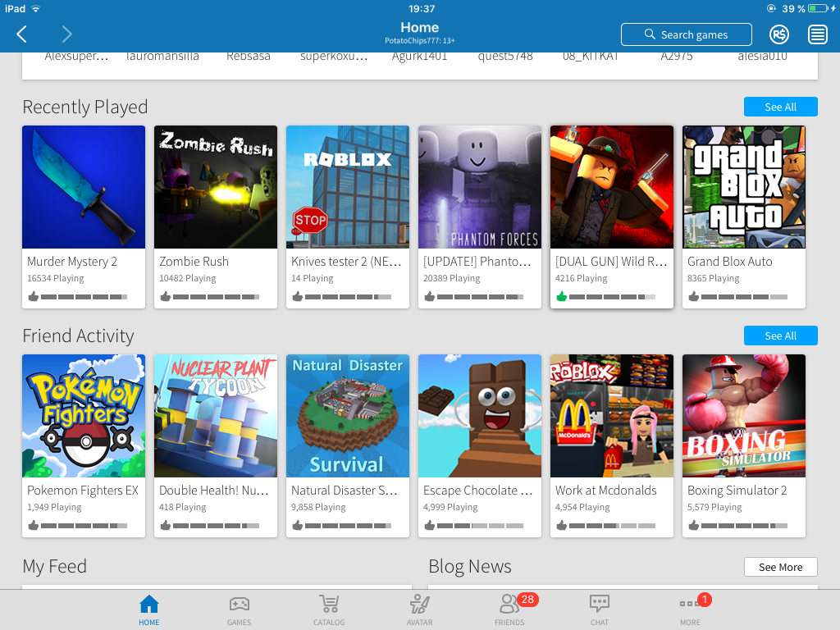Open the More tab with notification
Viewport: 840px width, 630px height.
click(x=690, y=610)
